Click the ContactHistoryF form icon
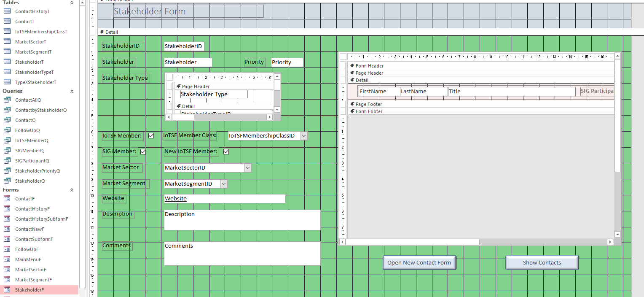644x297 pixels. click(7, 208)
